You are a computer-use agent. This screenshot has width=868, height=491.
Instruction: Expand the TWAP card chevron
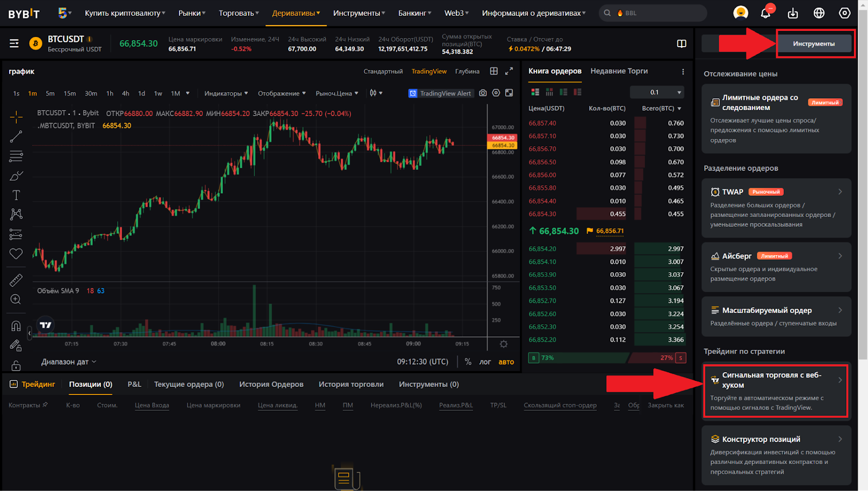(x=840, y=192)
